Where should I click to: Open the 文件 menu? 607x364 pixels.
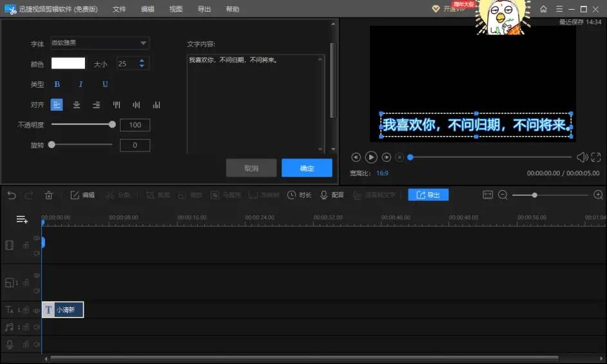119,9
